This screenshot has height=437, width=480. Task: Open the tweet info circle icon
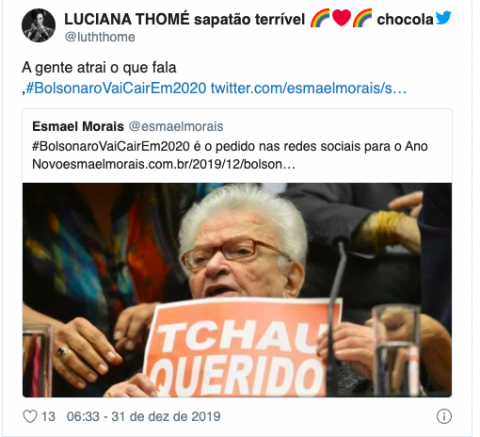click(x=444, y=416)
